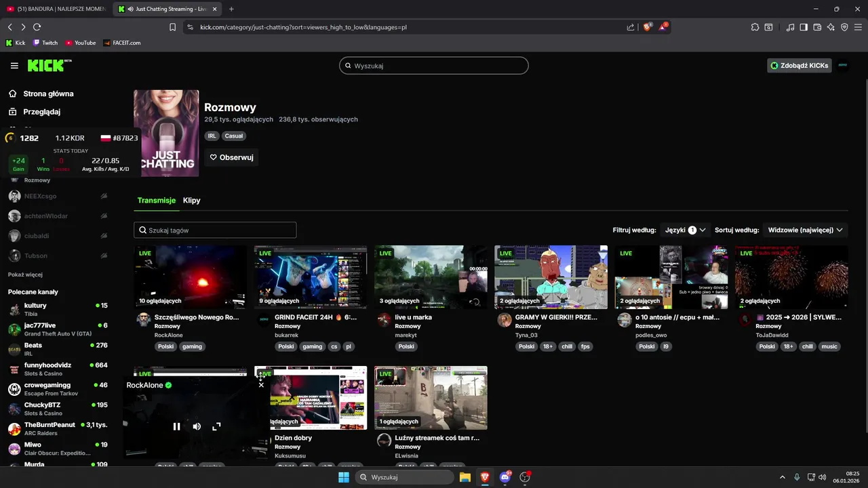Click the KICK logo

50,65
